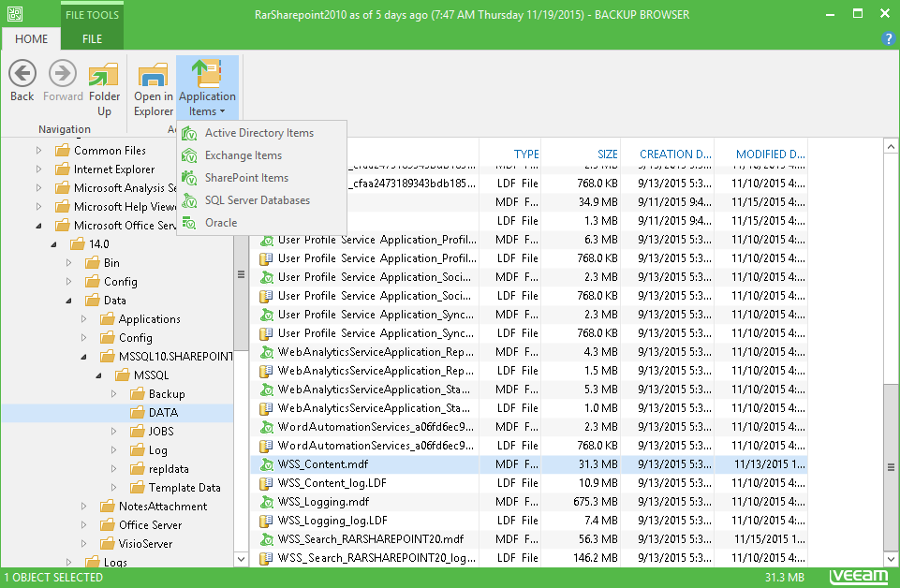Click file list scroll down arrow
Screen dimensions: 900x588
891,559
